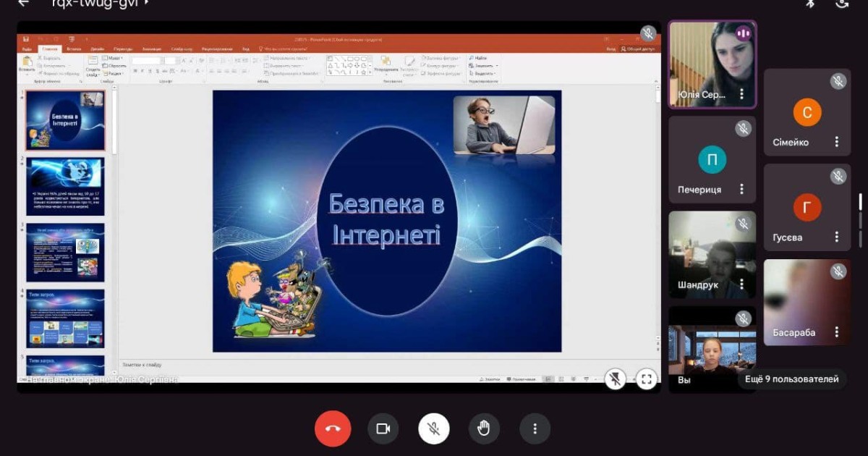Click the boy-at-laptop photo on the slide

pos(504,125)
